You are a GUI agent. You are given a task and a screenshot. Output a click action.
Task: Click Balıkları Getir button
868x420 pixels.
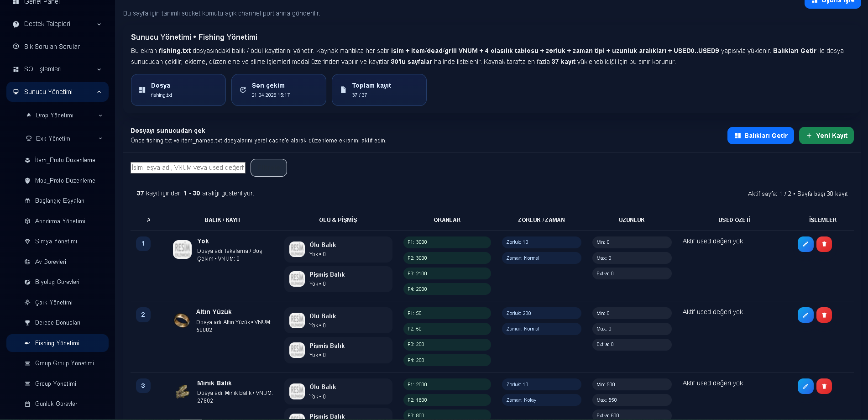tap(760, 136)
